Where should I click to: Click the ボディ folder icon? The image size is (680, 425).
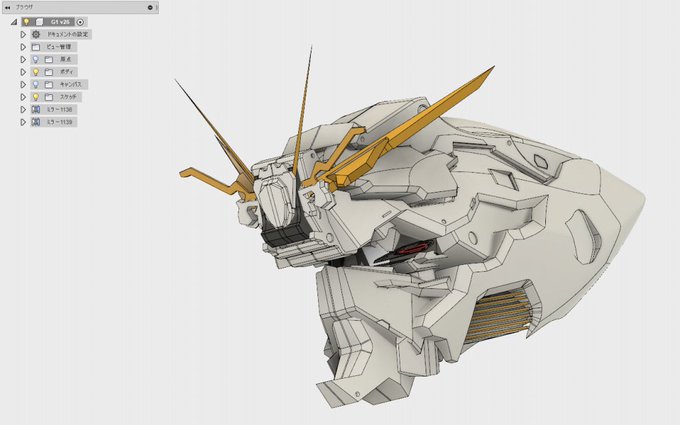[49, 72]
